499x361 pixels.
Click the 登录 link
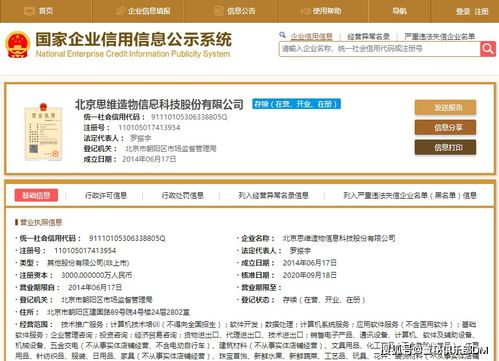[x=463, y=11]
